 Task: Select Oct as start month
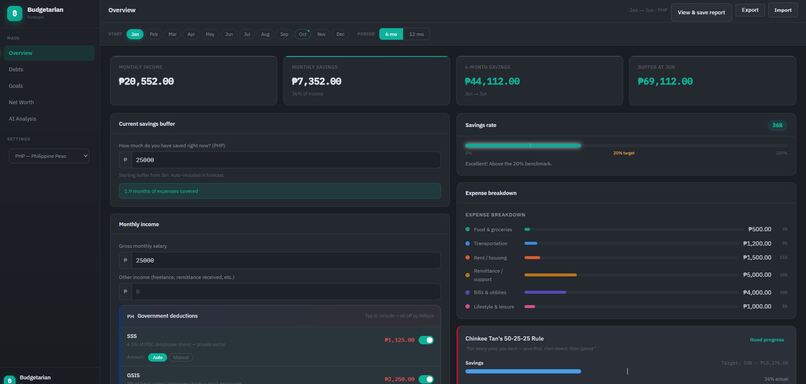pos(303,34)
